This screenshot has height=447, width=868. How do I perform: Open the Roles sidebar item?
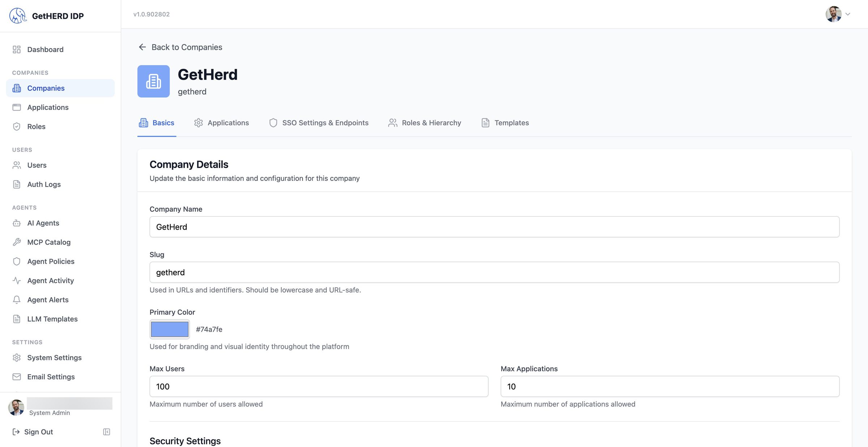pos(60,127)
